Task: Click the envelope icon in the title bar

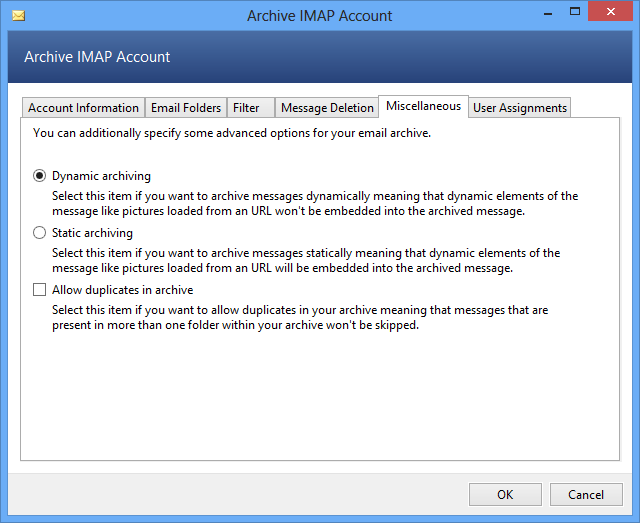Action: pyautogui.click(x=18, y=16)
